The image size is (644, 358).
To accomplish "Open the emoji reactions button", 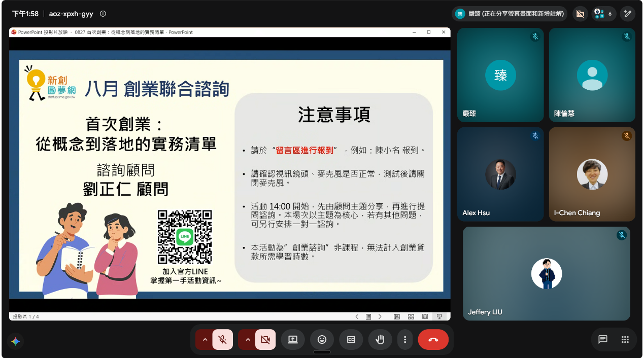I will click(x=322, y=340).
